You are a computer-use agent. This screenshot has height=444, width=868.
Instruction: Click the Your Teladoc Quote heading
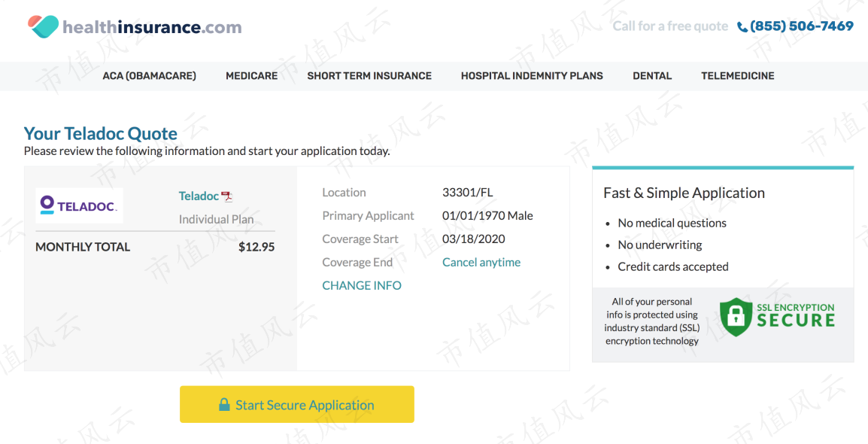(101, 133)
